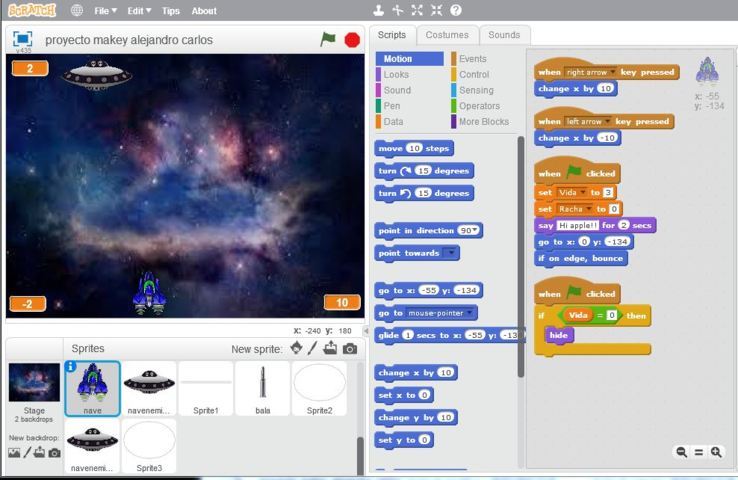Toggle full screen stage mode

[22, 38]
